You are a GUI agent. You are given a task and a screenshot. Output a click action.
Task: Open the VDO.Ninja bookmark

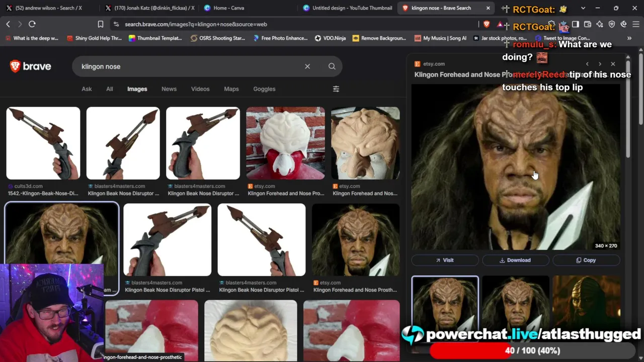point(330,38)
